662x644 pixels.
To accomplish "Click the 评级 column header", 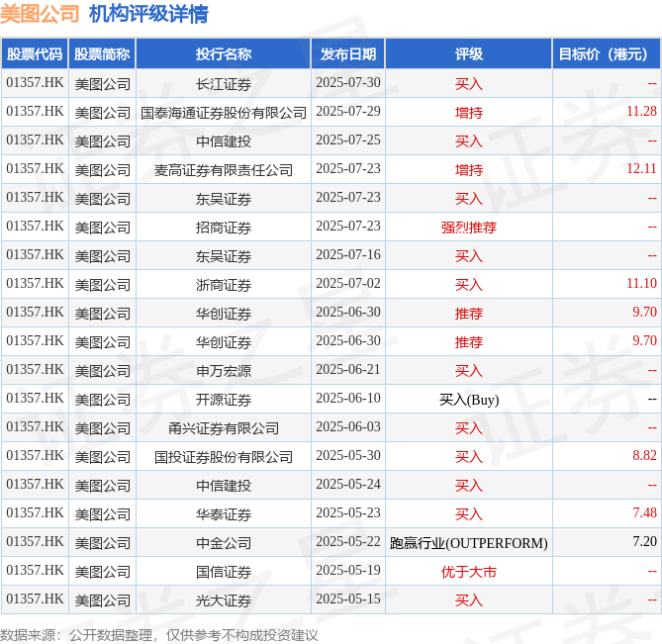I will [x=469, y=54].
